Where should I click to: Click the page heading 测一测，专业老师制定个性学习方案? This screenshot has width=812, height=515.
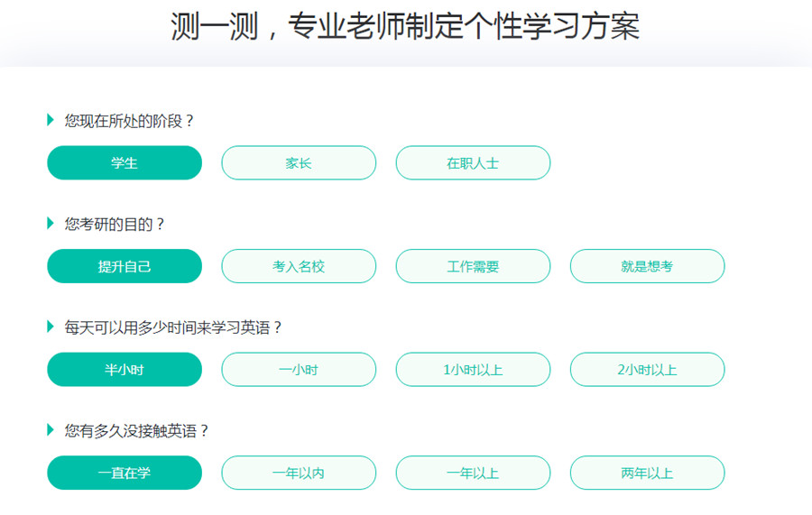(405, 27)
